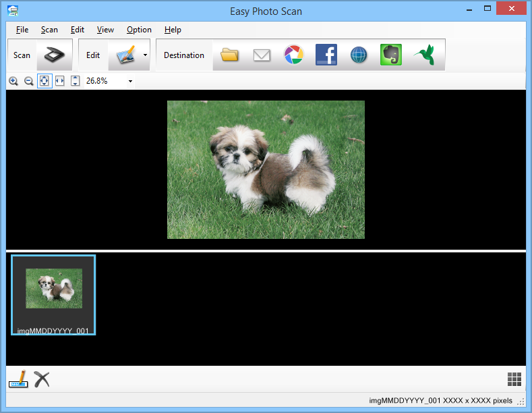Viewport: 532px width, 413px height.
Task: Fit image to window height
Action: click(75, 81)
